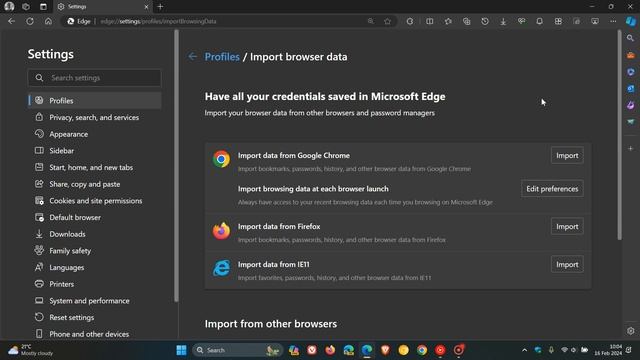Import data from IE11

pyautogui.click(x=567, y=264)
